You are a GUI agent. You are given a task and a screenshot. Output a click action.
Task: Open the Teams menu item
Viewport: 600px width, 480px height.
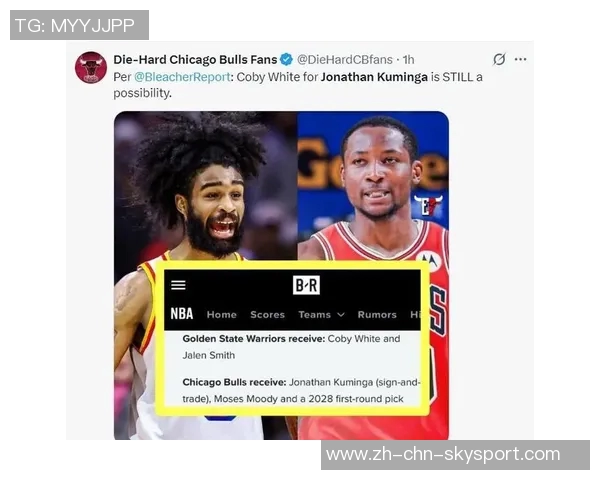click(315, 315)
